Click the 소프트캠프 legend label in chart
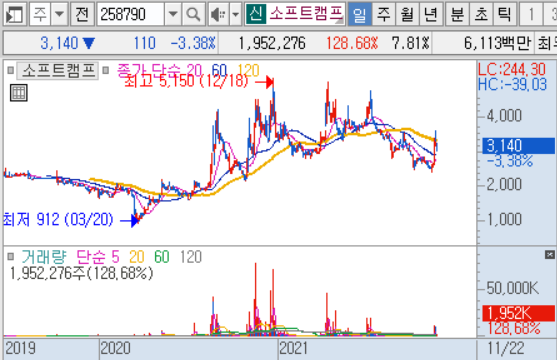This screenshot has width=557, height=360. click(x=58, y=70)
